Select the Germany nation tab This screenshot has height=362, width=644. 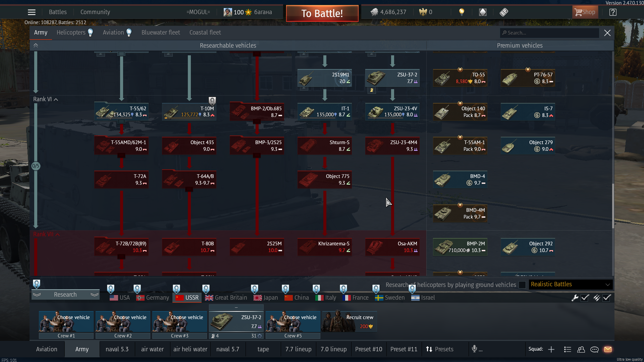tap(153, 298)
